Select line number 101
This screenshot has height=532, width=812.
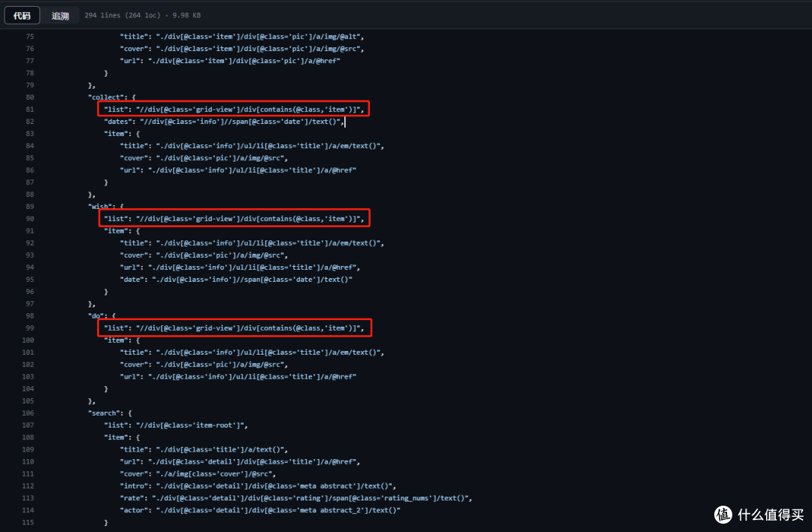28,352
